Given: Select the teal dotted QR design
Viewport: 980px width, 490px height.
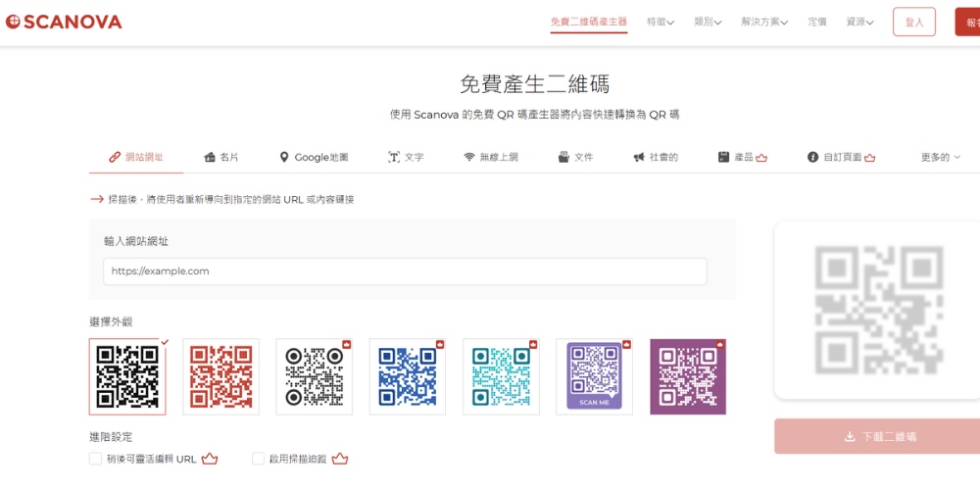Looking at the screenshot, I should (x=501, y=377).
